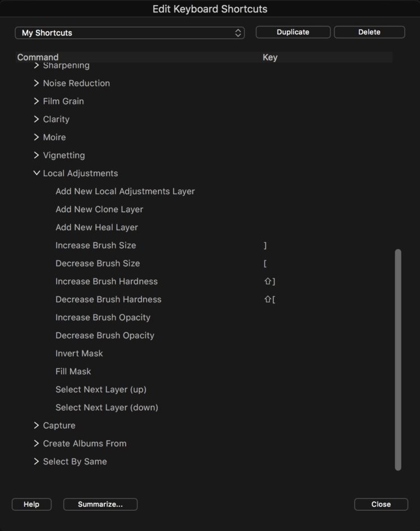Collapse the Local Adjustments section
Image resolution: width=420 pixels, height=531 pixels.
click(x=36, y=173)
